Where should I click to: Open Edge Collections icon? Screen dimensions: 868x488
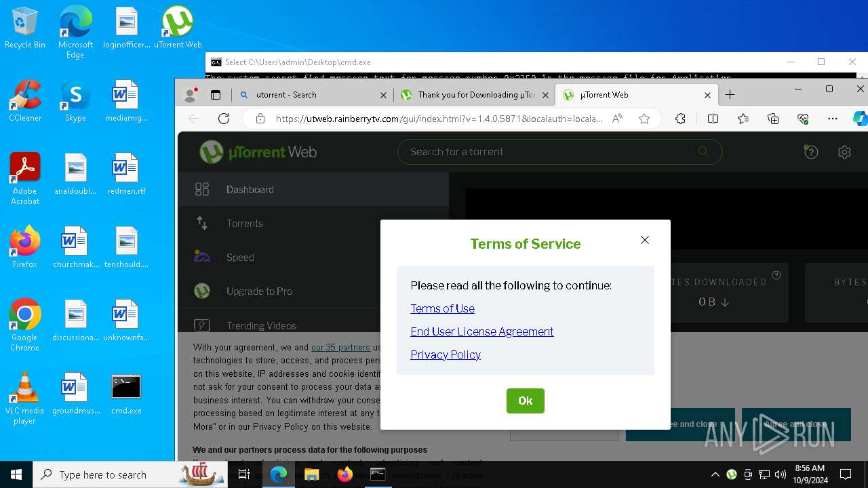[773, 119]
